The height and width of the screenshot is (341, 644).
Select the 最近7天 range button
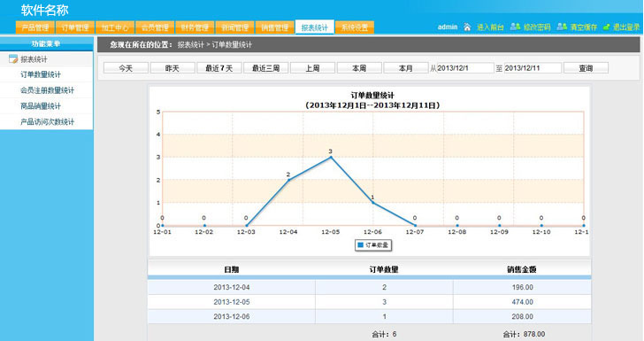(218, 68)
